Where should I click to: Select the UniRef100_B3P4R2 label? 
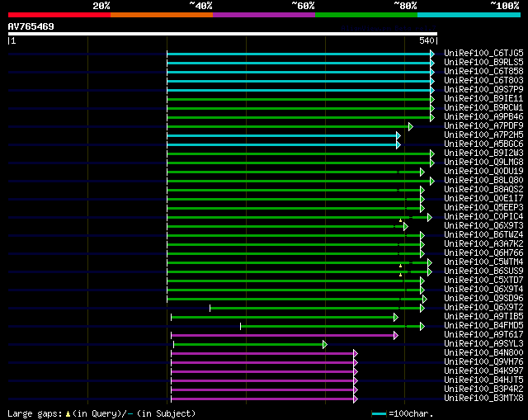pos(483,389)
